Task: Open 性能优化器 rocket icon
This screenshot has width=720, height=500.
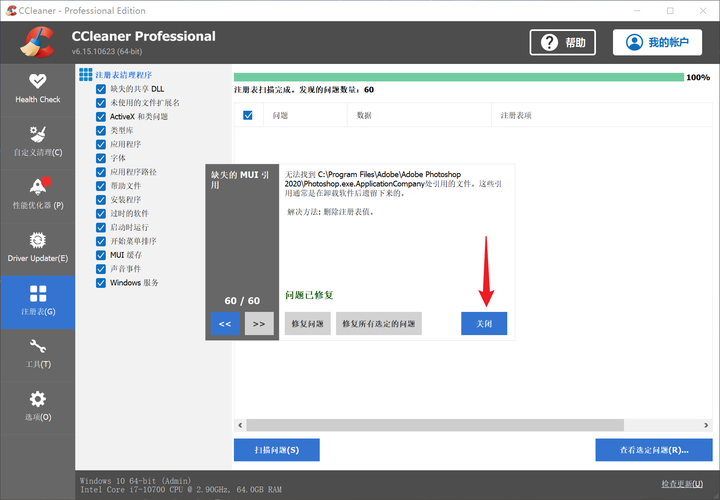Action: tap(37, 194)
